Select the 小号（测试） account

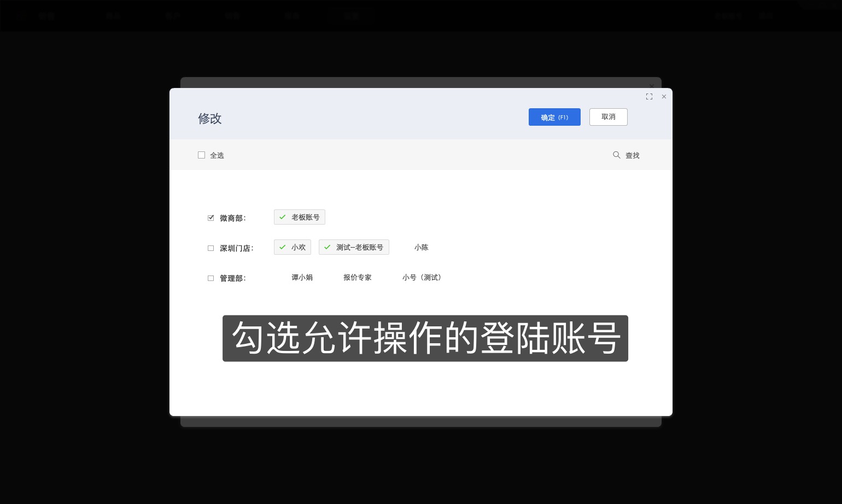422,277
